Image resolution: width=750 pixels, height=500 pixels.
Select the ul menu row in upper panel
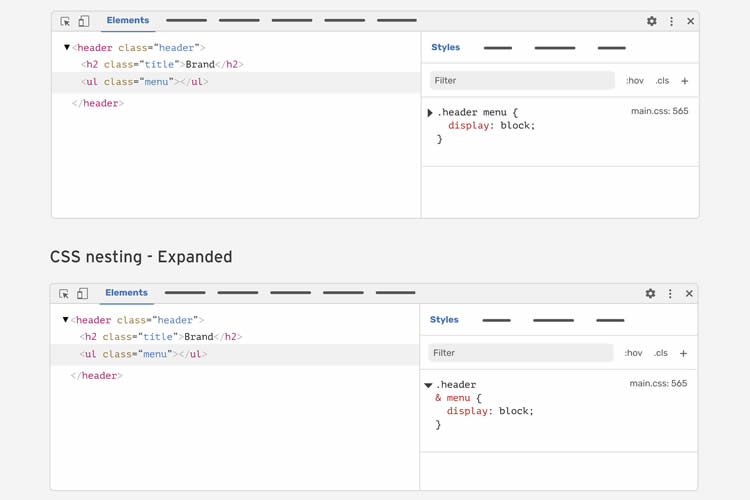click(x=236, y=82)
